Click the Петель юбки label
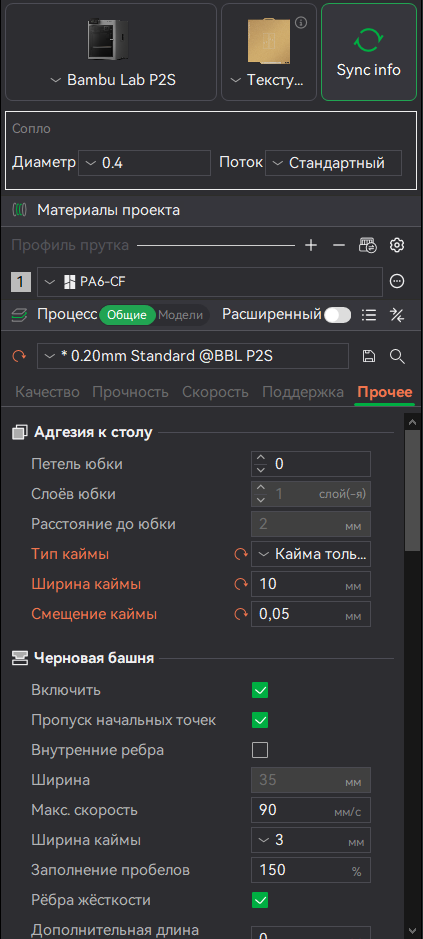 pyautogui.click(x=77, y=464)
